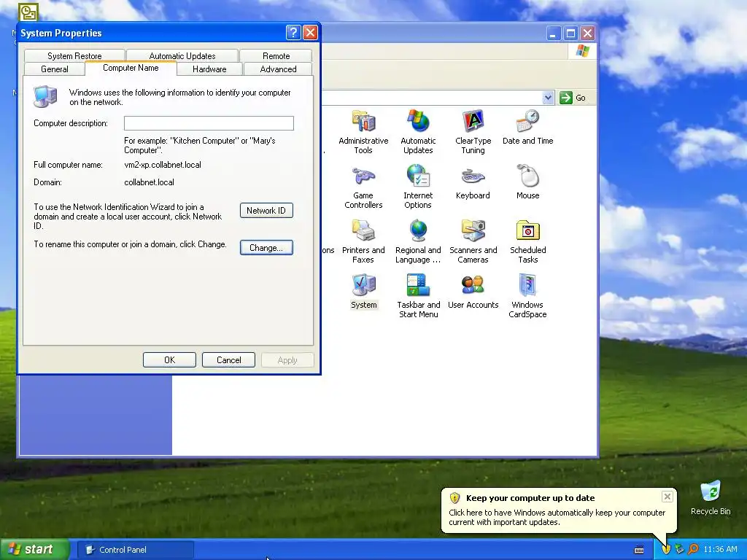Click the help question mark in System Properties

[x=293, y=33]
